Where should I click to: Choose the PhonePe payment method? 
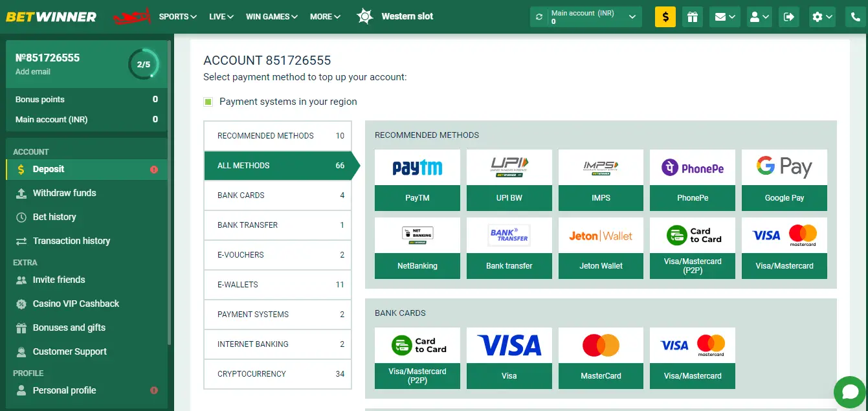coord(693,180)
